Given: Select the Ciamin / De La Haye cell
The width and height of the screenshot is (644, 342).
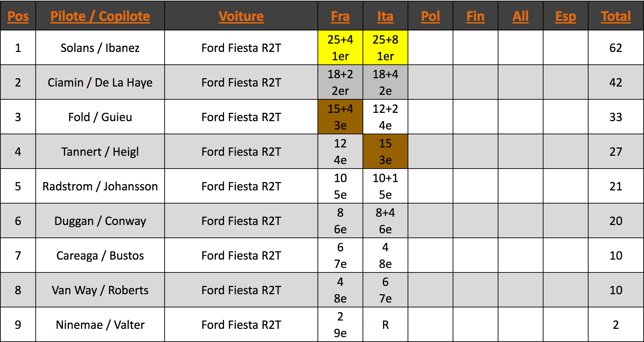Looking at the screenshot, I should (100, 82).
